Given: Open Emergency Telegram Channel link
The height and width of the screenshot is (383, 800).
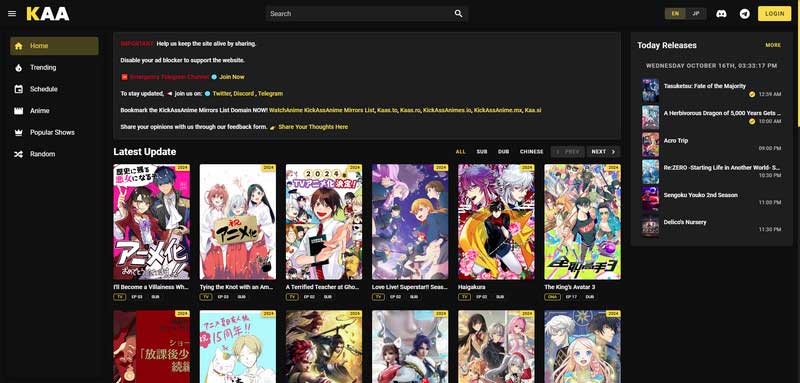Looking at the screenshot, I should 169,77.
